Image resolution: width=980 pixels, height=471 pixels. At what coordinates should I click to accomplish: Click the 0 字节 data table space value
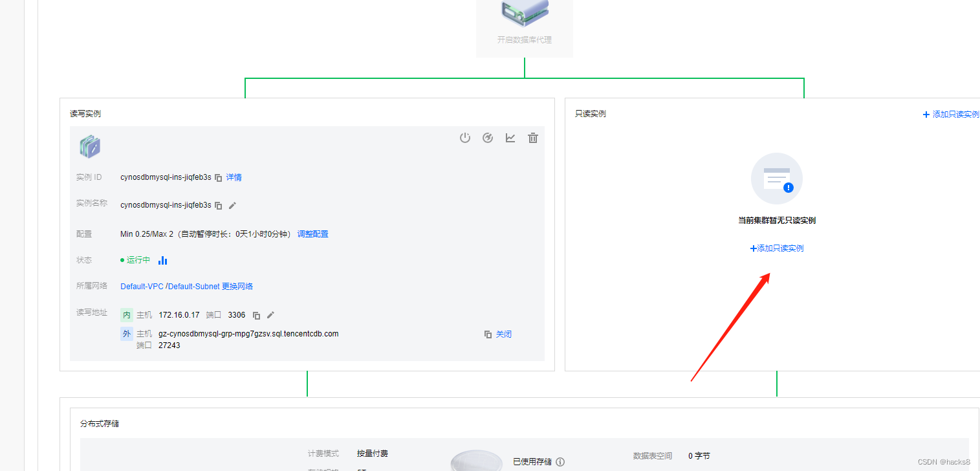coord(699,456)
